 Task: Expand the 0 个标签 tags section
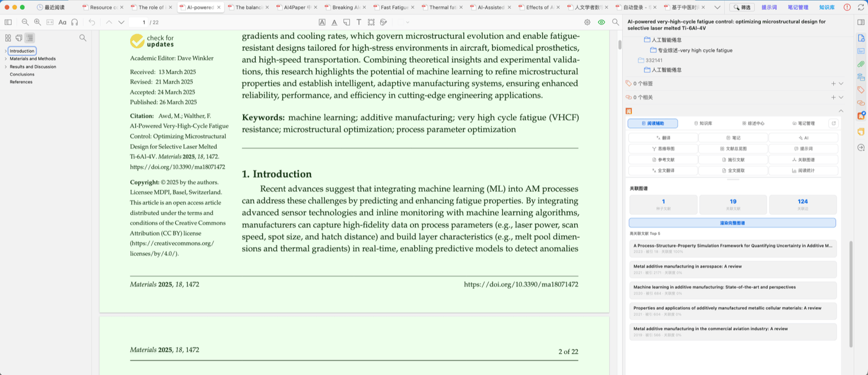coord(841,83)
